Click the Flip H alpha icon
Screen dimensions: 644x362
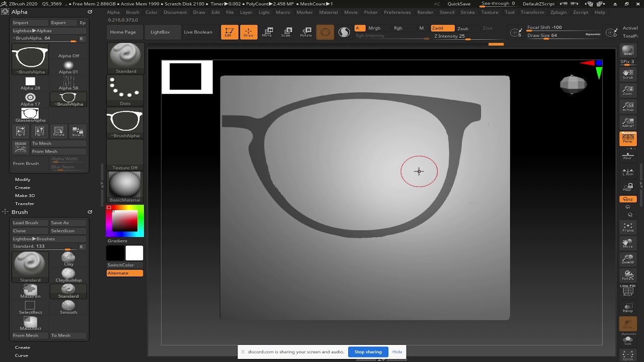click(x=21, y=132)
